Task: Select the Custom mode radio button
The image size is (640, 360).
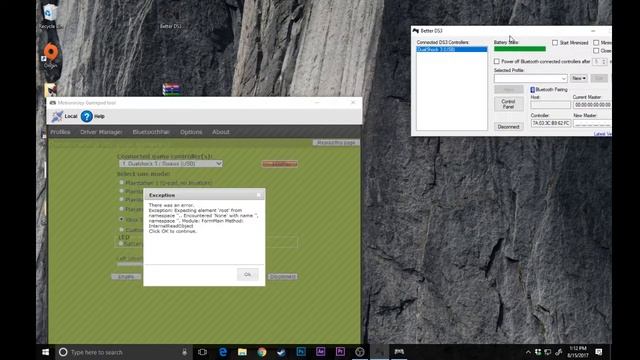Action: pos(121,230)
